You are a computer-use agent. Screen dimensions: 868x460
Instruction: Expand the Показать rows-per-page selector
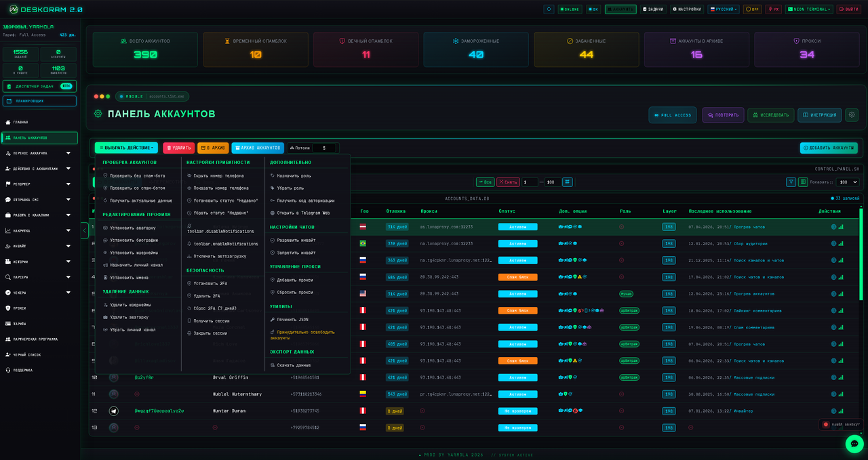848,182
